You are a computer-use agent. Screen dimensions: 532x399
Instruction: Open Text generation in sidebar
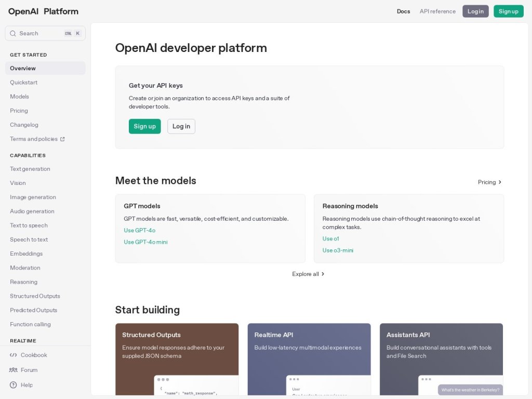tap(30, 169)
